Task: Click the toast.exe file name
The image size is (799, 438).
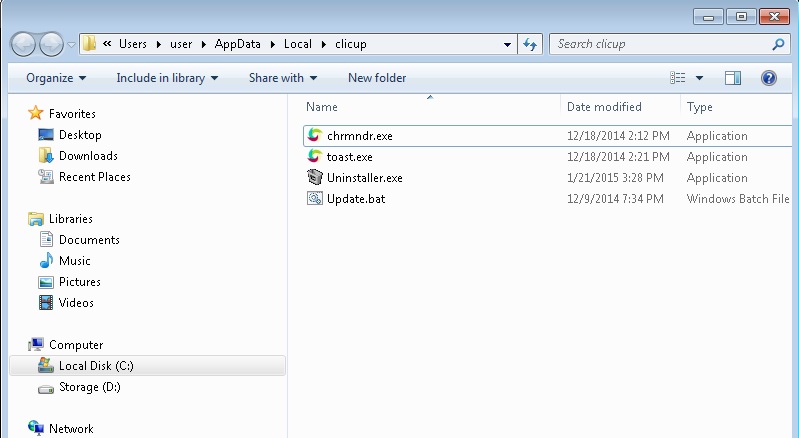Action: click(x=350, y=157)
